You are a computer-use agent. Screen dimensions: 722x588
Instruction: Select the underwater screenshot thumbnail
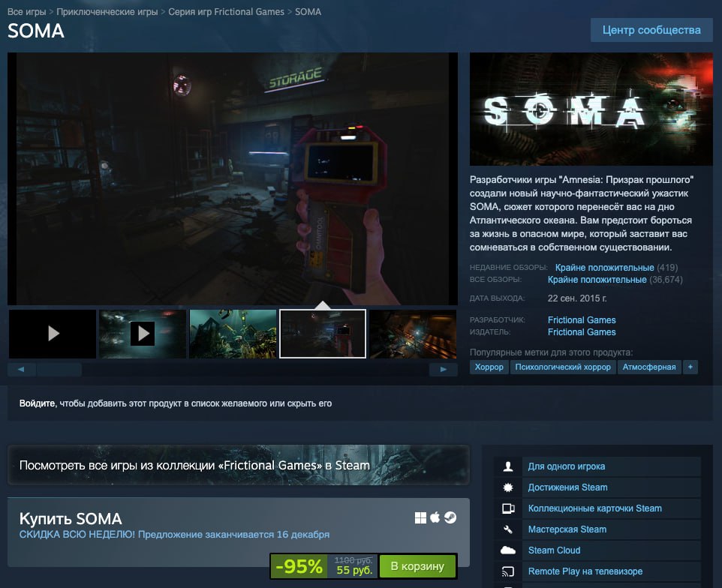pyautogui.click(x=233, y=334)
